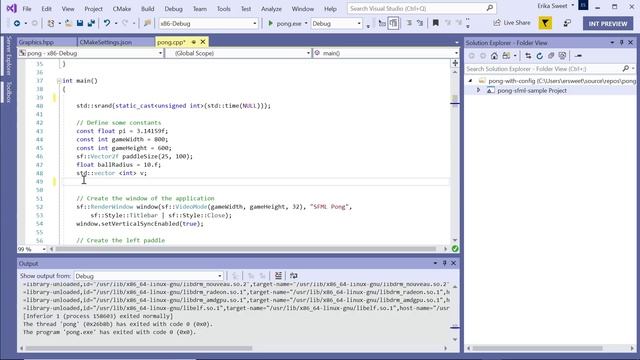This screenshot has width=640, height=360.
Task: Click the Home icon in Solution Explorer
Action: pos(494,56)
